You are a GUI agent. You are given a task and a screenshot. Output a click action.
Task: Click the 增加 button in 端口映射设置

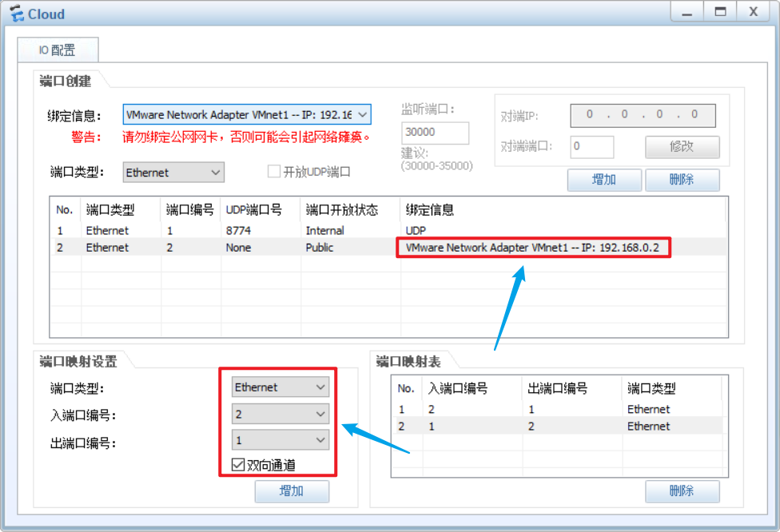coord(292,491)
